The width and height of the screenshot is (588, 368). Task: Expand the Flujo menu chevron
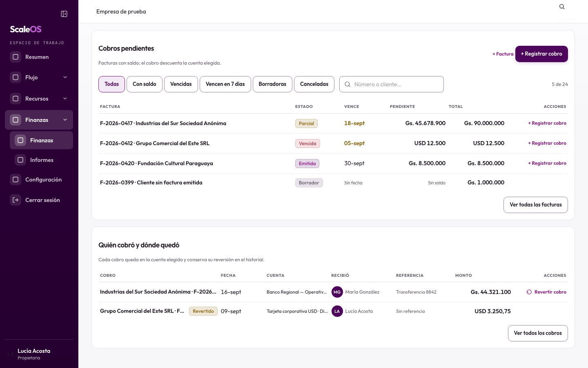pyautogui.click(x=65, y=77)
